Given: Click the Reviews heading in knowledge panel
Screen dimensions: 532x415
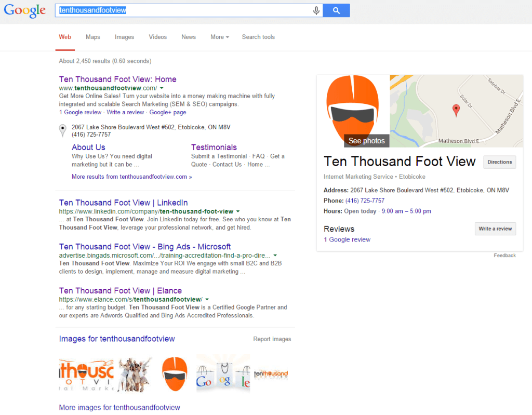Looking at the screenshot, I should coord(339,229).
